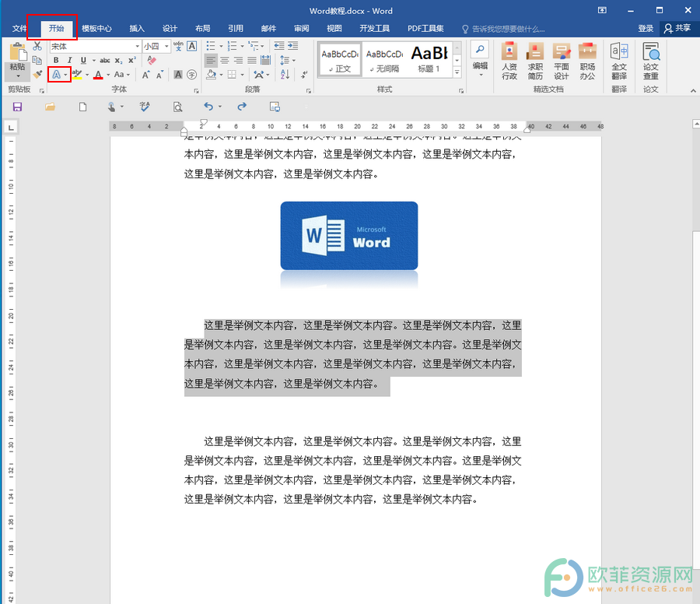Decrease font size with shrink font icon
Image resolution: width=700 pixels, height=604 pixels.
[159, 75]
